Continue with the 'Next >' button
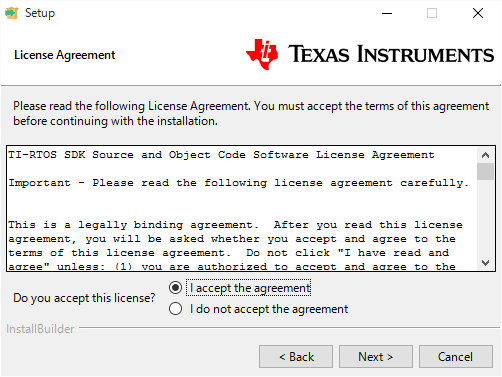 click(376, 357)
